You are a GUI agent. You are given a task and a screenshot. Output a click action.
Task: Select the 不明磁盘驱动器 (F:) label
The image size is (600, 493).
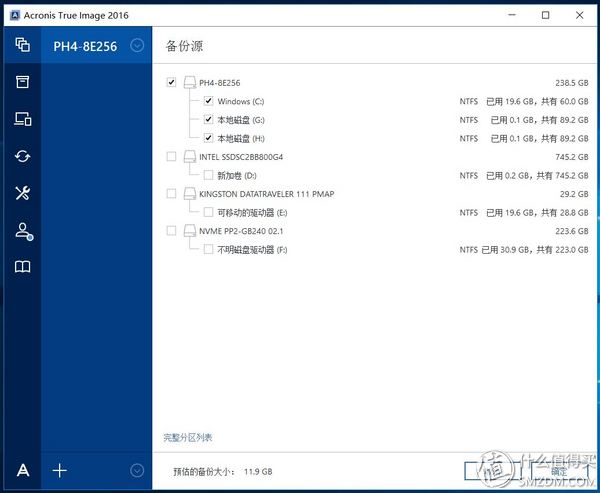point(252,250)
